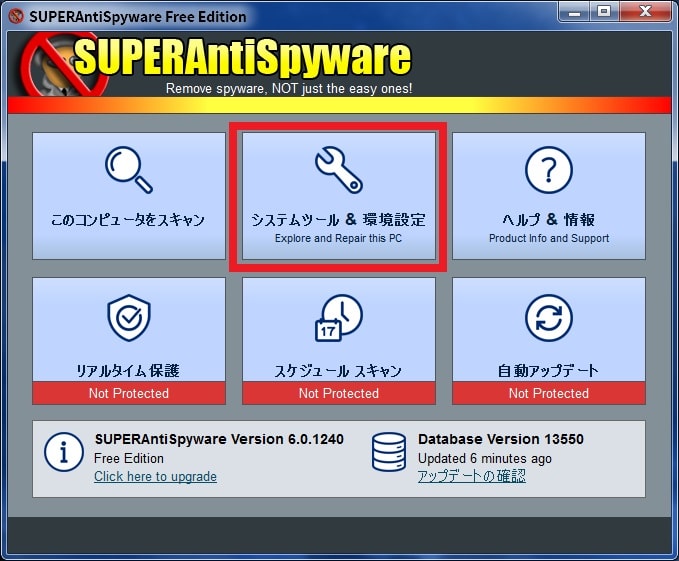Screen dimensions: 679x561
Task: Click 'Updated 6 minutes ago' text
Action: [x=485, y=458]
